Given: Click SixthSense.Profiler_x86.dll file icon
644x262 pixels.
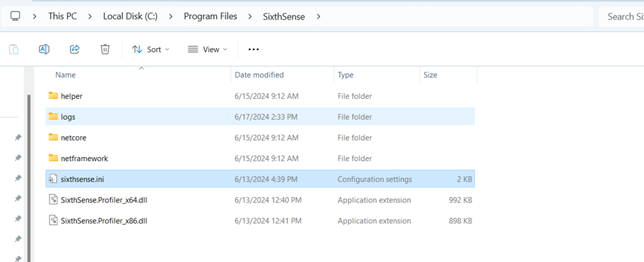Looking at the screenshot, I should (53, 221).
